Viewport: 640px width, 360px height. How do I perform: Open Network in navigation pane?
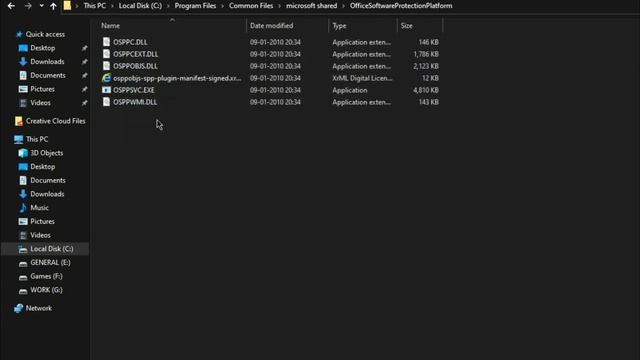tap(38, 308)
